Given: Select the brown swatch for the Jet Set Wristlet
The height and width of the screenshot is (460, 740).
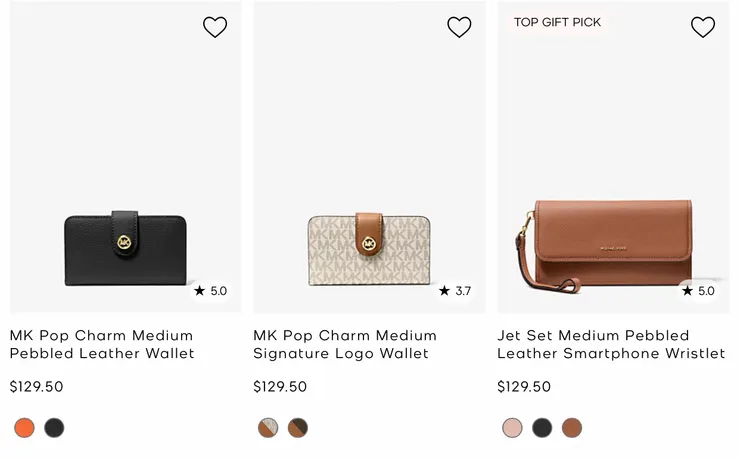Looking at the screenshot, I should tap(572, 428).
